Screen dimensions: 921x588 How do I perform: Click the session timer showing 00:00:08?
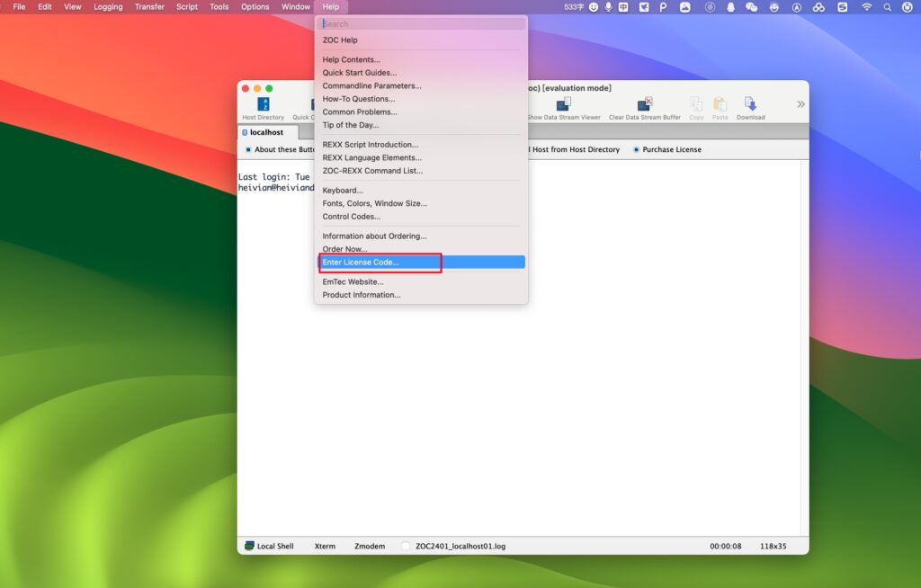pos(726,545)
